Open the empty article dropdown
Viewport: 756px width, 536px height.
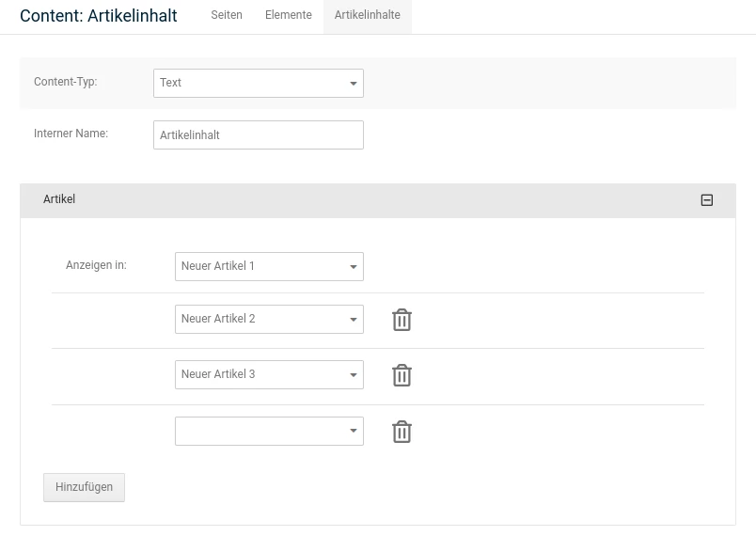[x=269, y=431]
